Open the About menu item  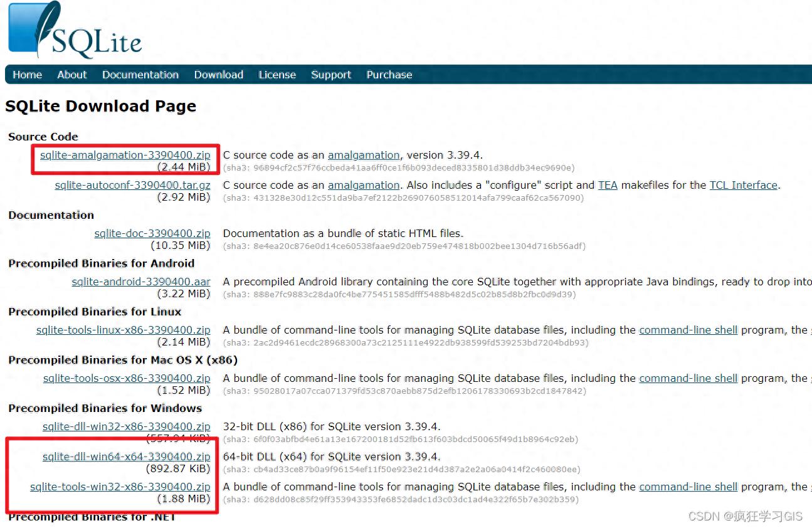pyautogui.click(x=72, y=75)
